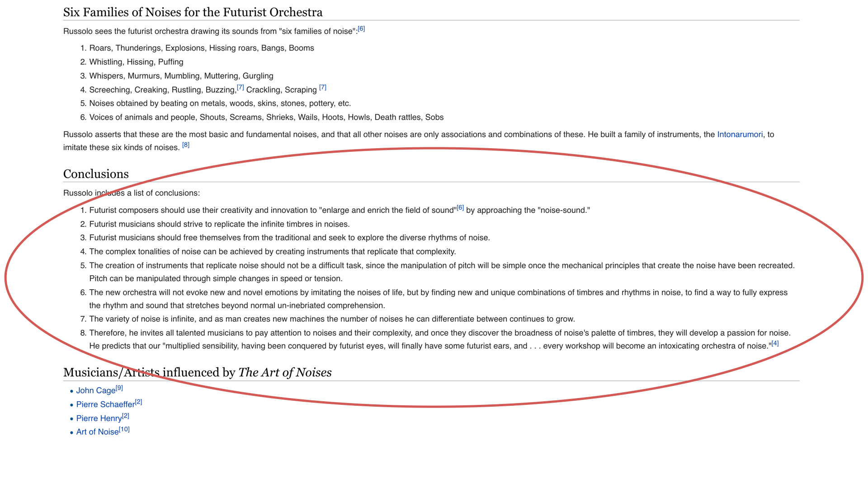Click citation [8] after "six kinds of noises"
Viewport: 868px width, 488px height.
186,145
